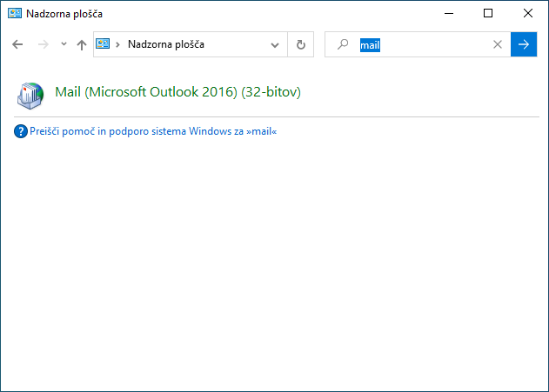Viewport: 549px width, 392px height.
Task: Click the Nadzorna plošča title bar icon
Action: tap(15, 14)
